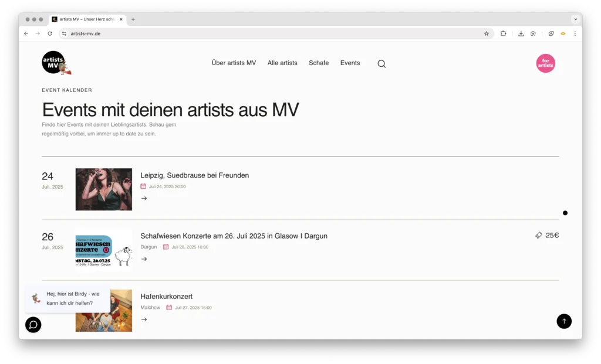Click the scroll-to-top arrow button

pyautogui.click(x=564, y=321)
